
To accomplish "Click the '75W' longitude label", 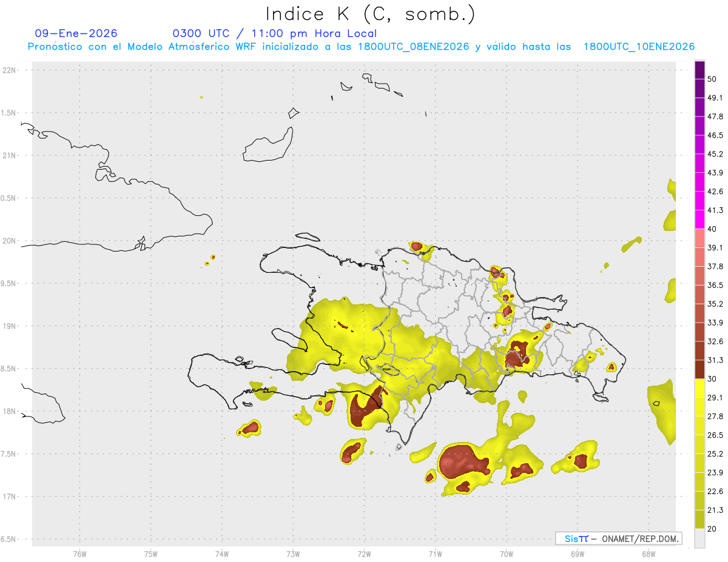I will click(150, 554).
